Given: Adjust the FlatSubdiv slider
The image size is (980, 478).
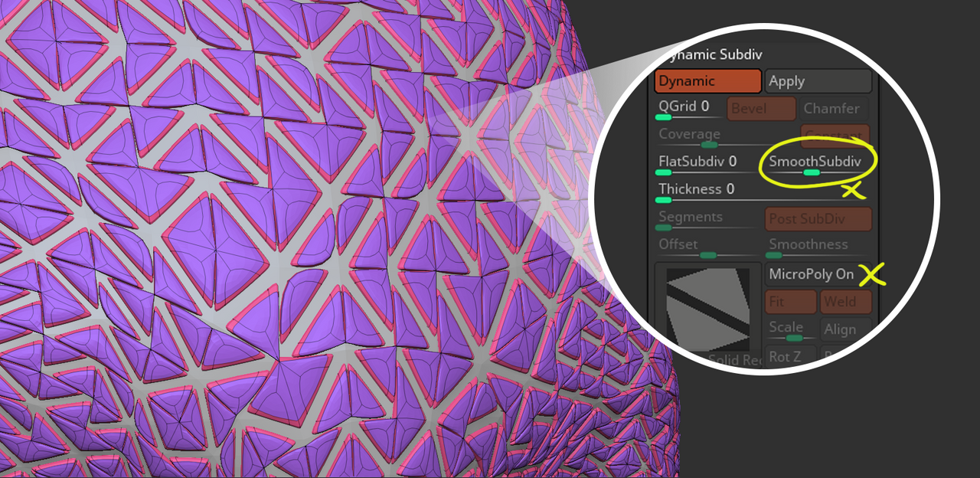Looking at the screenshot, I should 708,165.
